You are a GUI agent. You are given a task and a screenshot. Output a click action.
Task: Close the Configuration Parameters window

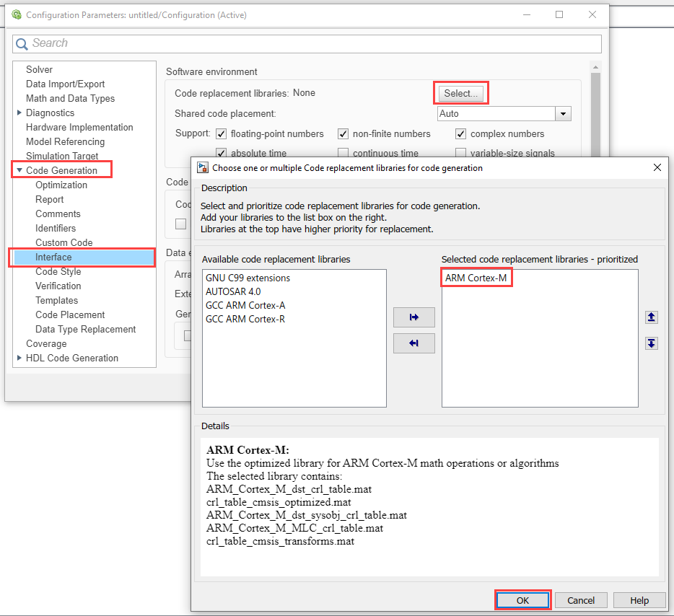point(592,14)
